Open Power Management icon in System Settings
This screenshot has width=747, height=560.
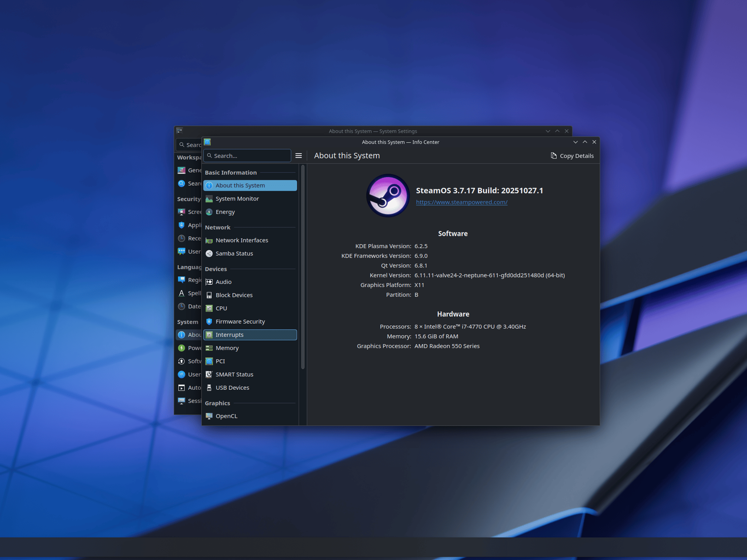[x=181, y=348]
